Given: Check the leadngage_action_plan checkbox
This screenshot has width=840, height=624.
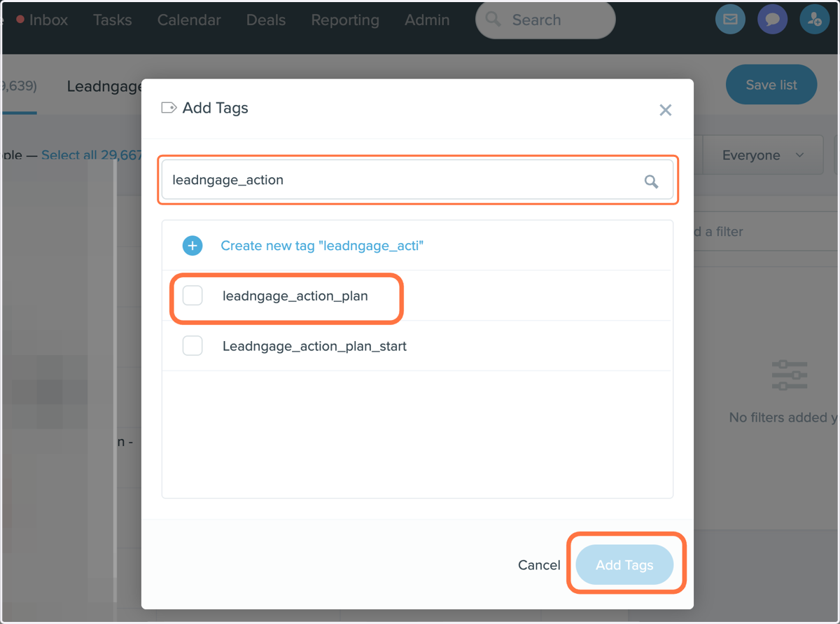Looking at the screenshot, I should point(192,296).
